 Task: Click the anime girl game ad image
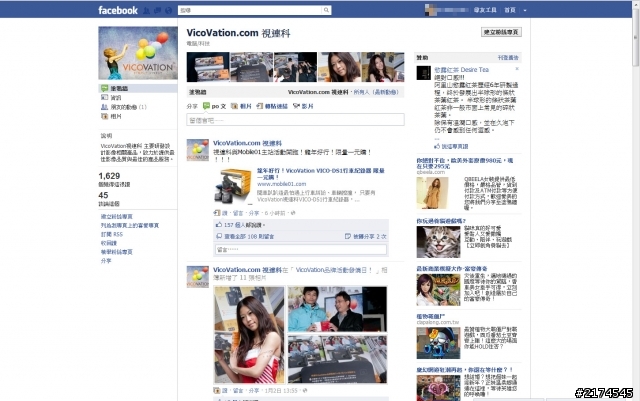438,290
